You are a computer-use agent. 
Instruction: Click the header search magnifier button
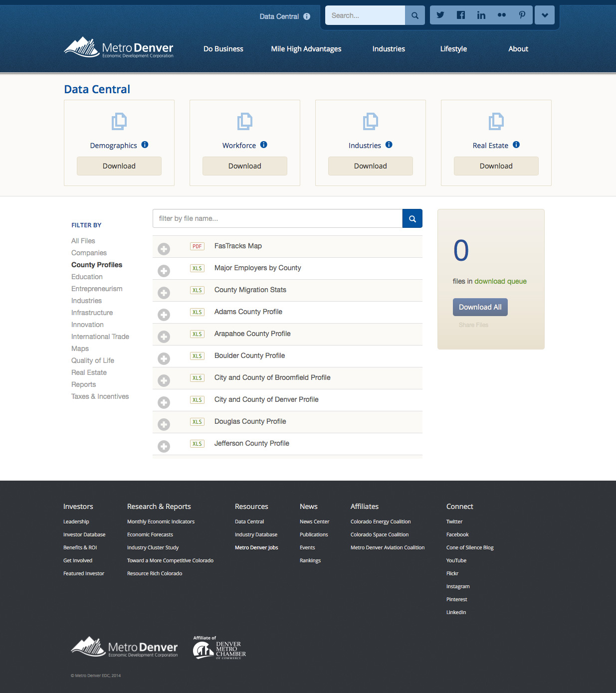pos(415,15)
